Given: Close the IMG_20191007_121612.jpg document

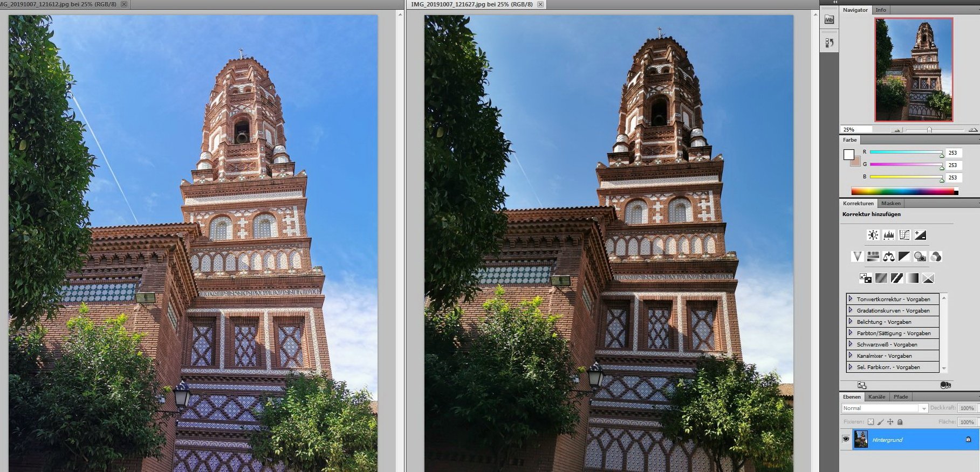Looking at the screenshot, I should coord(124,4).
